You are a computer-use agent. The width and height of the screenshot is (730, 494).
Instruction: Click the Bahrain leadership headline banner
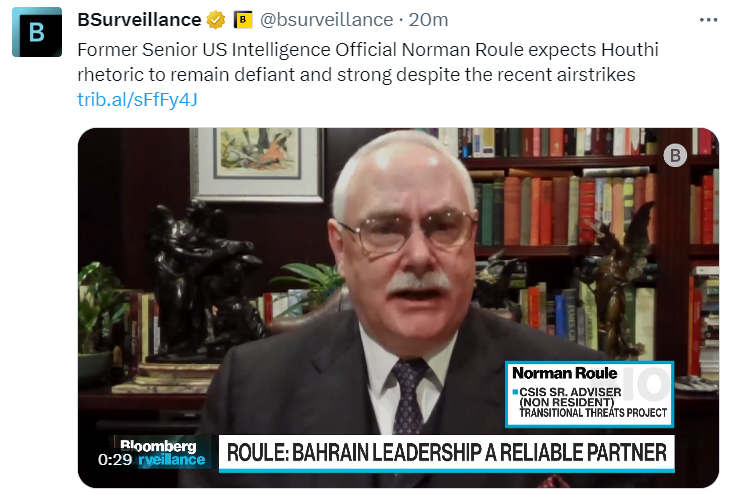pos(446,453)
